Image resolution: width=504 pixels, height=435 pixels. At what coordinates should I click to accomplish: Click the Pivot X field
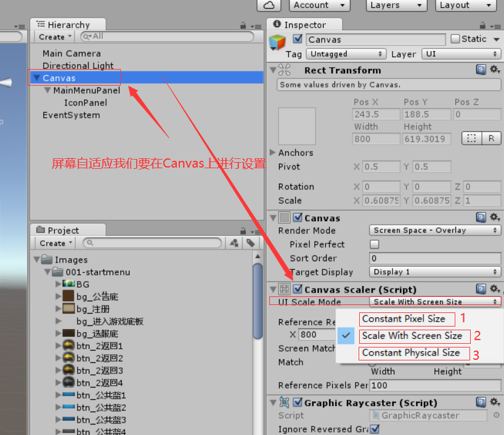(381, 167)
